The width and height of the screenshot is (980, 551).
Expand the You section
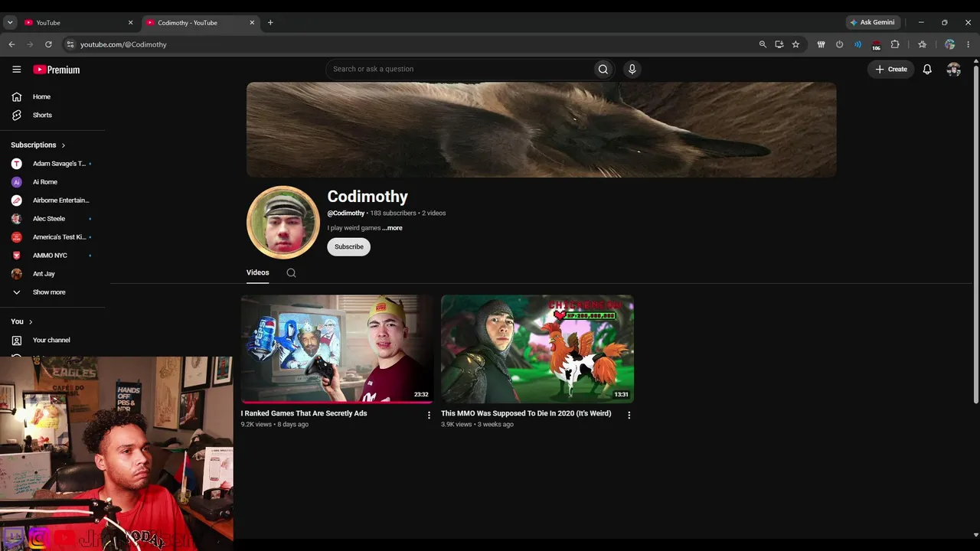(x=21, y=321)
